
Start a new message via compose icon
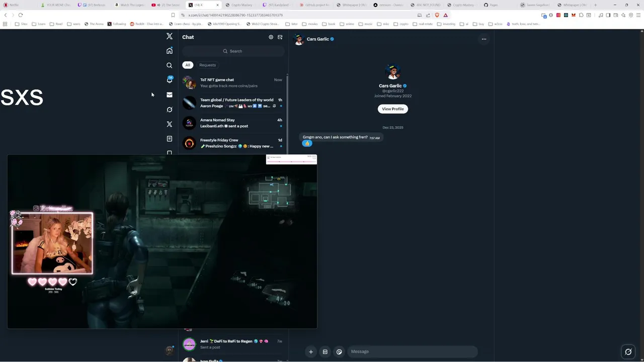[x=280, y=37]
